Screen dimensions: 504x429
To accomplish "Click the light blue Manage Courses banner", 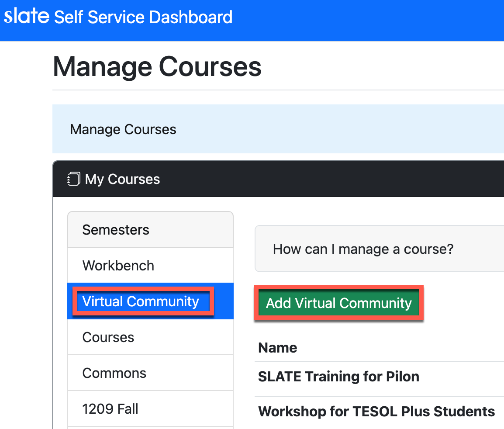I will click(278, 129).
